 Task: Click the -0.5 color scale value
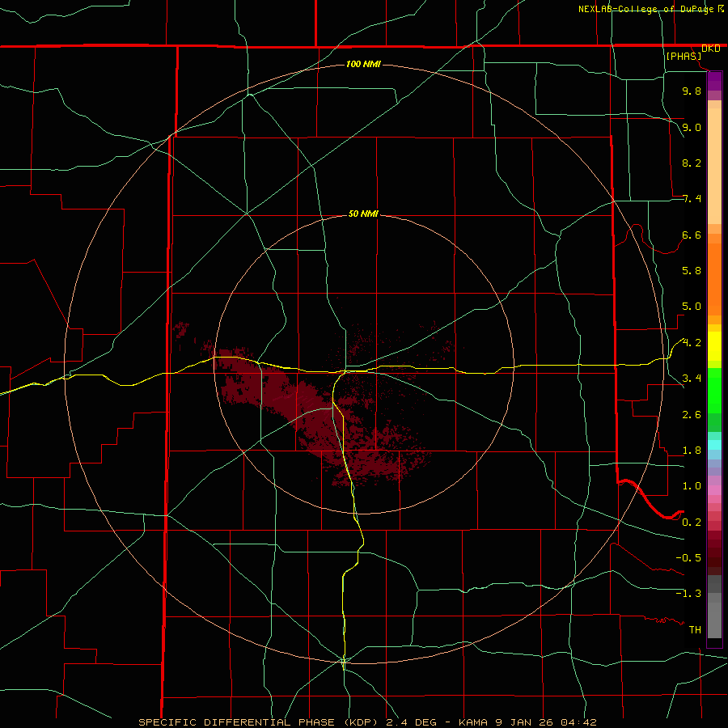688,558
